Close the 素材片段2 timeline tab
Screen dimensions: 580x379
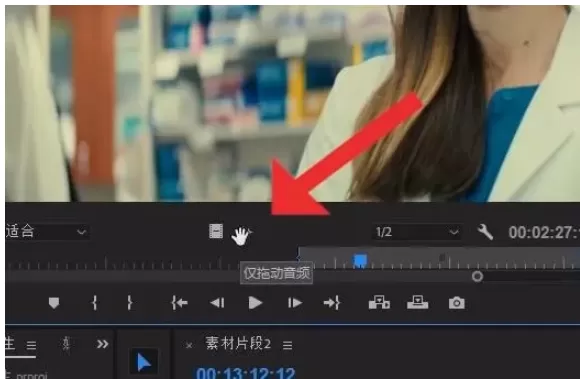pyautogui.click(x=189, y=345)
